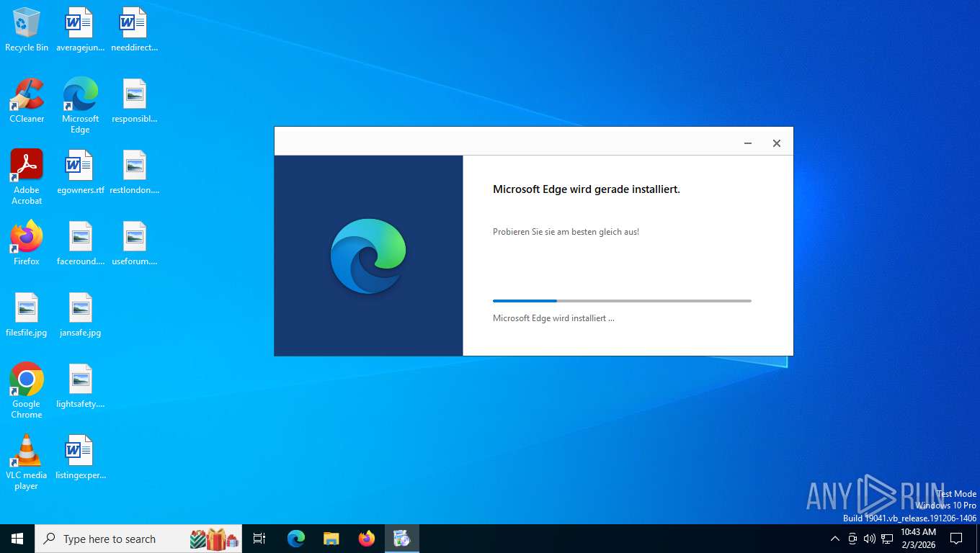Select the useforum image file icon
The width and height of the screenshot is (980, 553).
point(134,243)
